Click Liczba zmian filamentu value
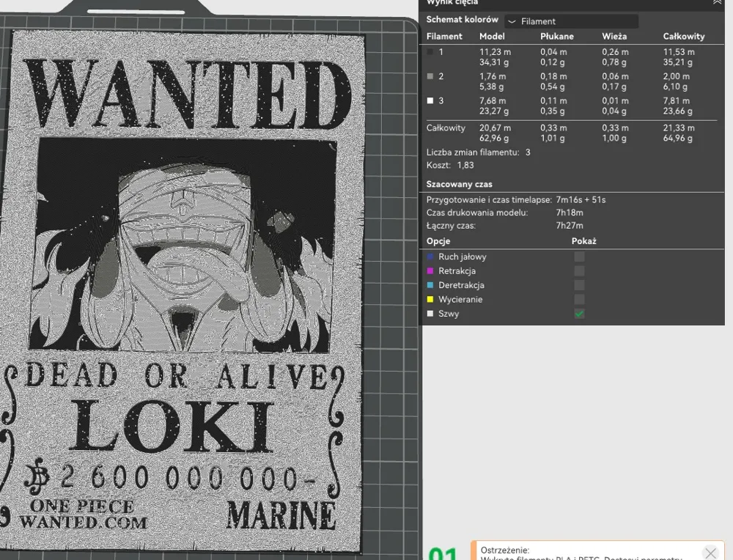The height and width of the screenshot is (560, 733). point(528,152)
